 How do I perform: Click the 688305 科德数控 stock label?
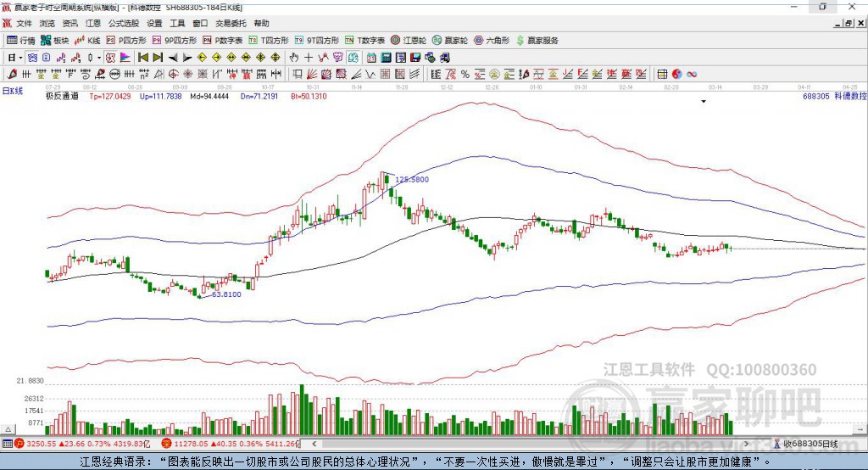click(x=835, y=97)
